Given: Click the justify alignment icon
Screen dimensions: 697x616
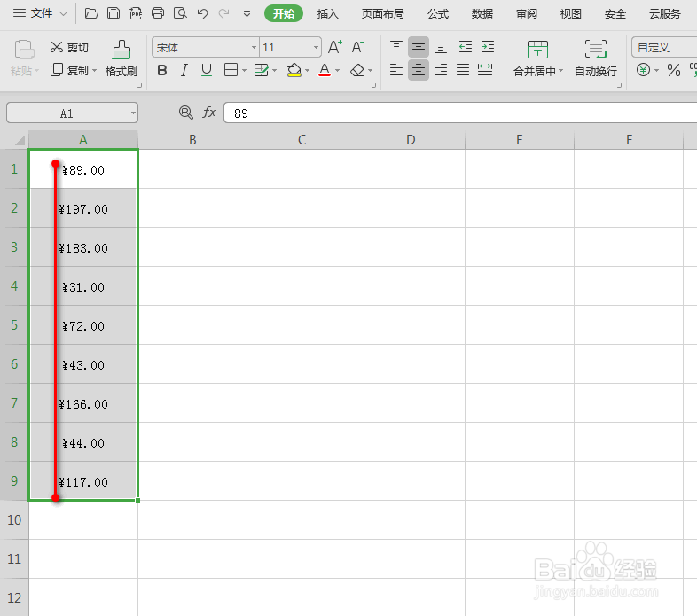Looking at the screenshot, I should 463,70.
